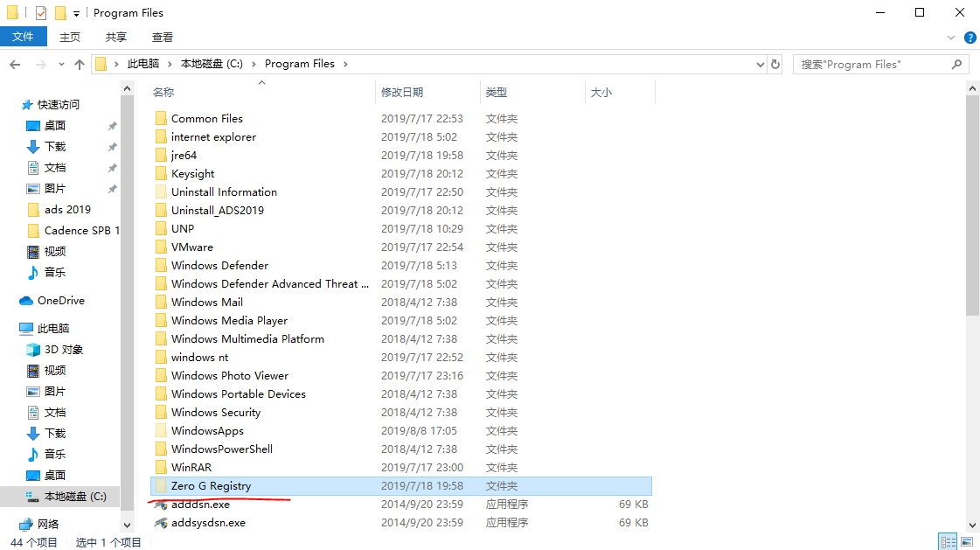Screen dimensions: 980x550
Task: Switch to the 查看 ribbon tab
Action: click(163, 37)
